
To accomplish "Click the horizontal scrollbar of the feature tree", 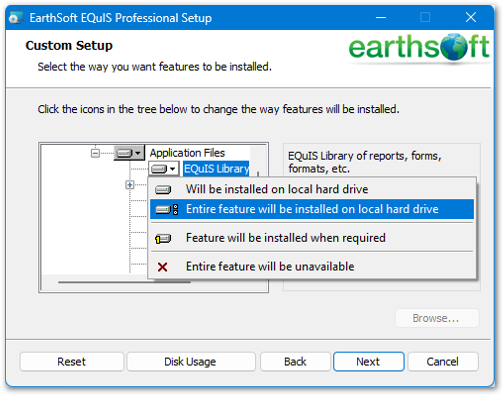I will [124, 282].
